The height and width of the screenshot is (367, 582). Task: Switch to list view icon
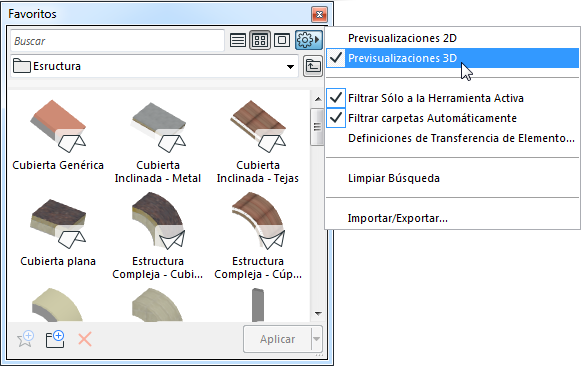click(238, 40)
